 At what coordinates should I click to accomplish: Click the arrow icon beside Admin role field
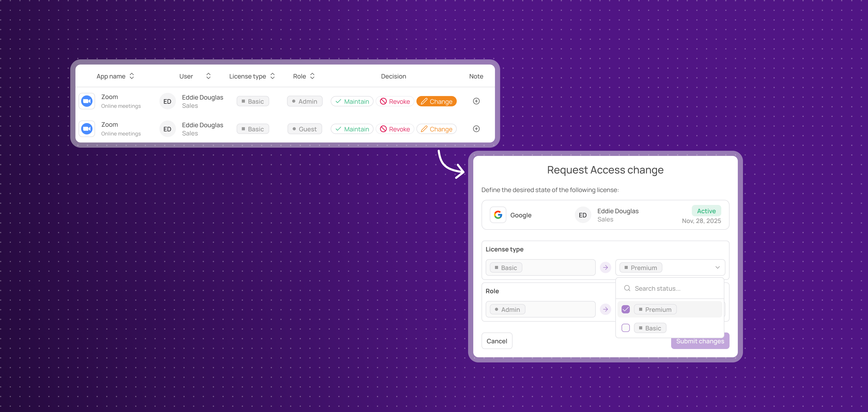(605, 309)
